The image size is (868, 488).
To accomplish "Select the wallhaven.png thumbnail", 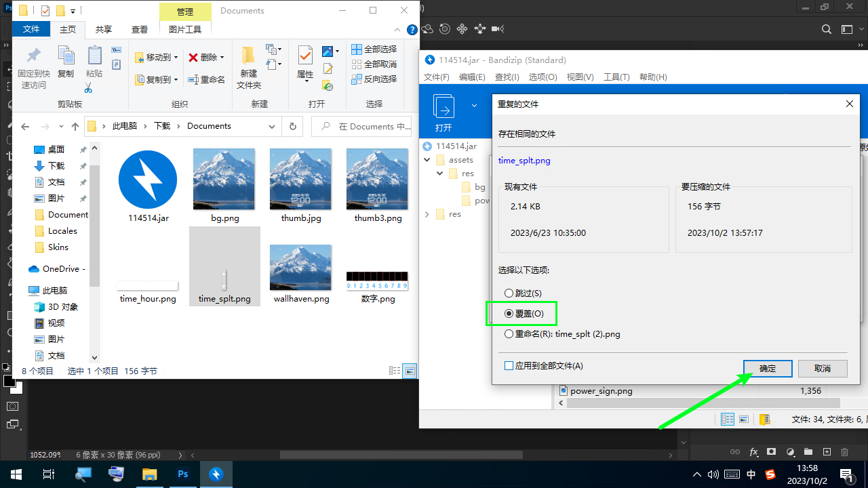I will (x=301, y=271).
